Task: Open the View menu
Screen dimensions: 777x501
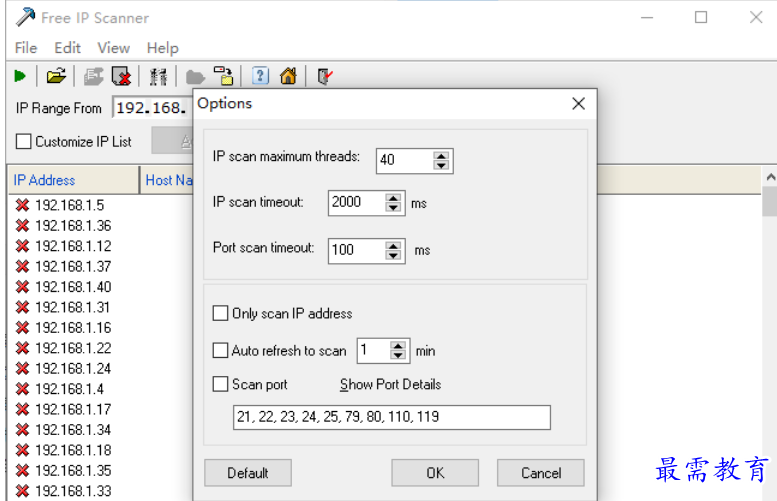Action: coord(113,48)
